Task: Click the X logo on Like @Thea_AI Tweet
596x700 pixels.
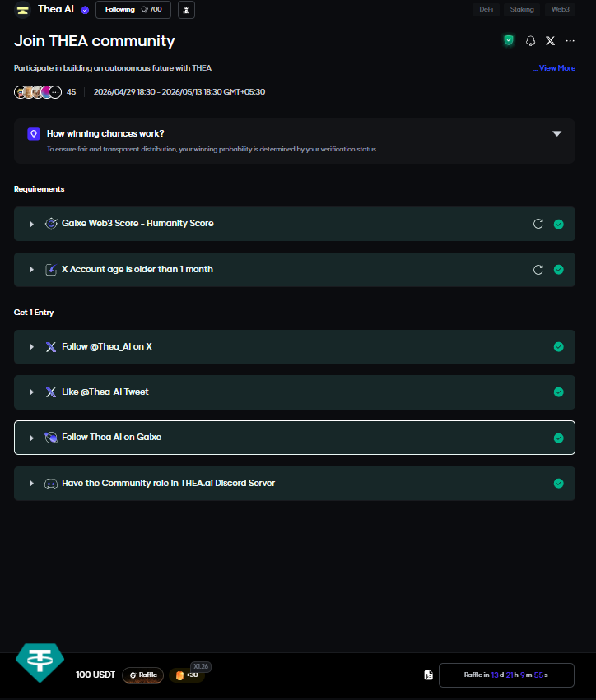Action: click(x=51, y=392)
